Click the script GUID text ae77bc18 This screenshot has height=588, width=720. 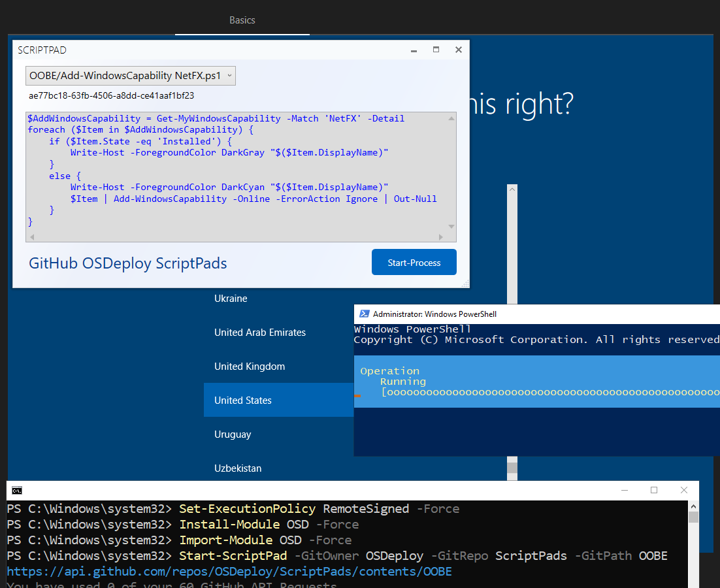pyautogui.click(x=111, y=95)
